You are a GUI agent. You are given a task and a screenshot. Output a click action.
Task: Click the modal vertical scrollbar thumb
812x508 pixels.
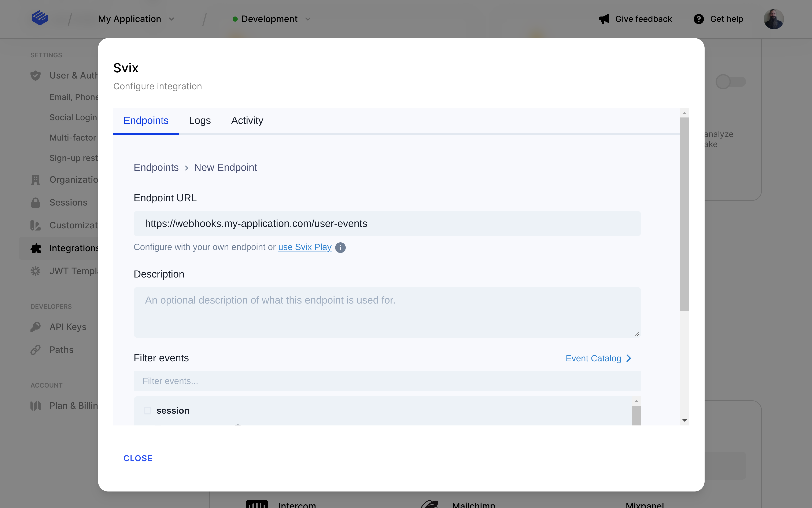pyautogui.click(x=684, y=214)
